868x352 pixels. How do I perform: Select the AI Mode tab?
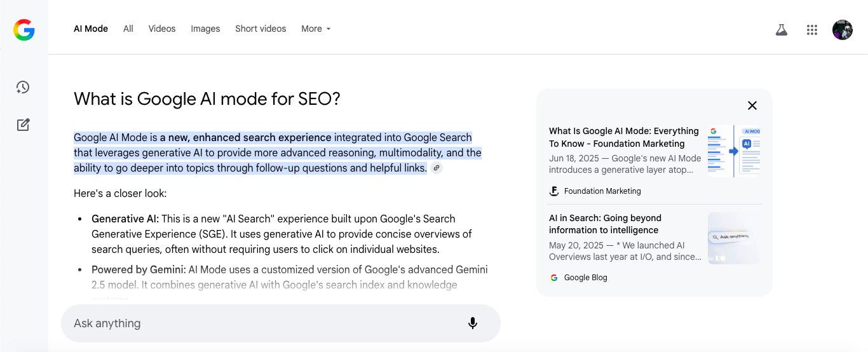point(91,29)
